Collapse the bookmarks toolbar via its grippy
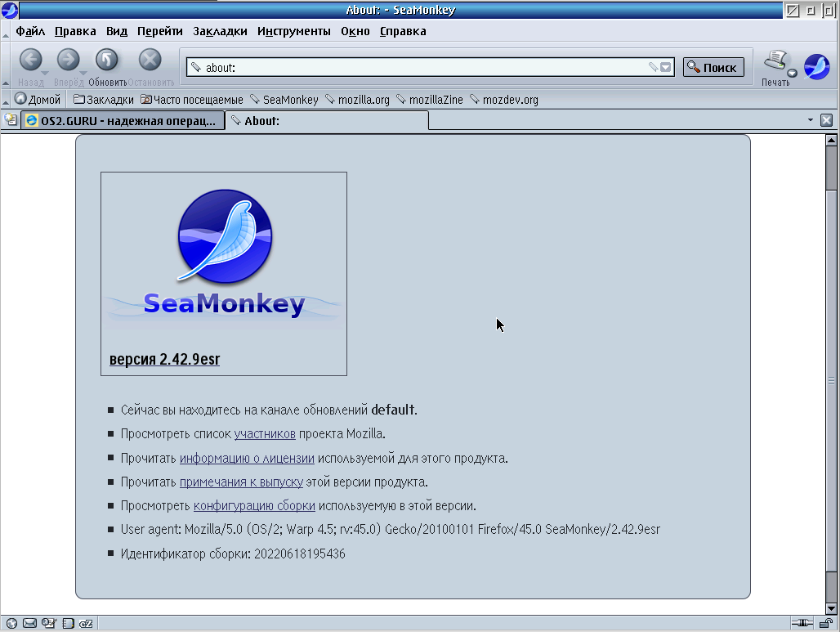 pyautogui.click(x=6, y=100)
